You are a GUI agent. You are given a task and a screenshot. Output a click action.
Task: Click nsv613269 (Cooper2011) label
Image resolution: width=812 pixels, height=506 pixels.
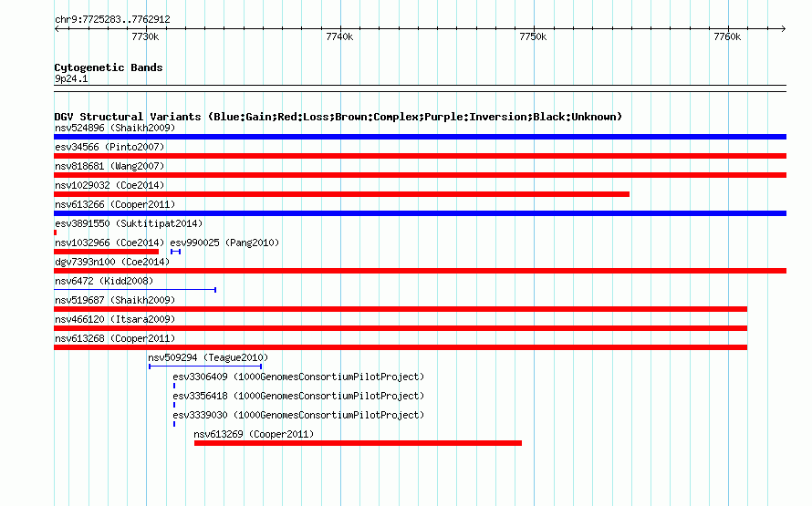(x=254, y=434)
